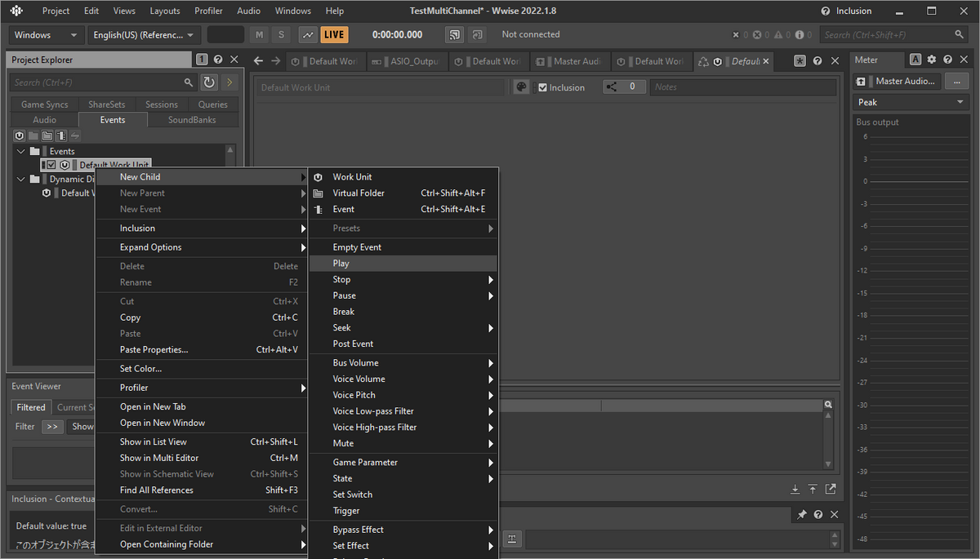
Task: Click the pin icon in lower panel
Action: click(802, 515)
